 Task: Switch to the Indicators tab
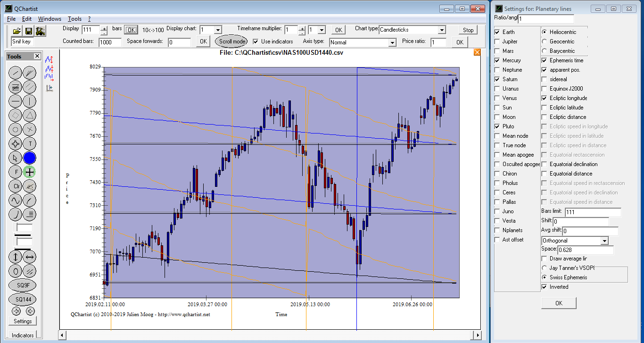point(23,335)
